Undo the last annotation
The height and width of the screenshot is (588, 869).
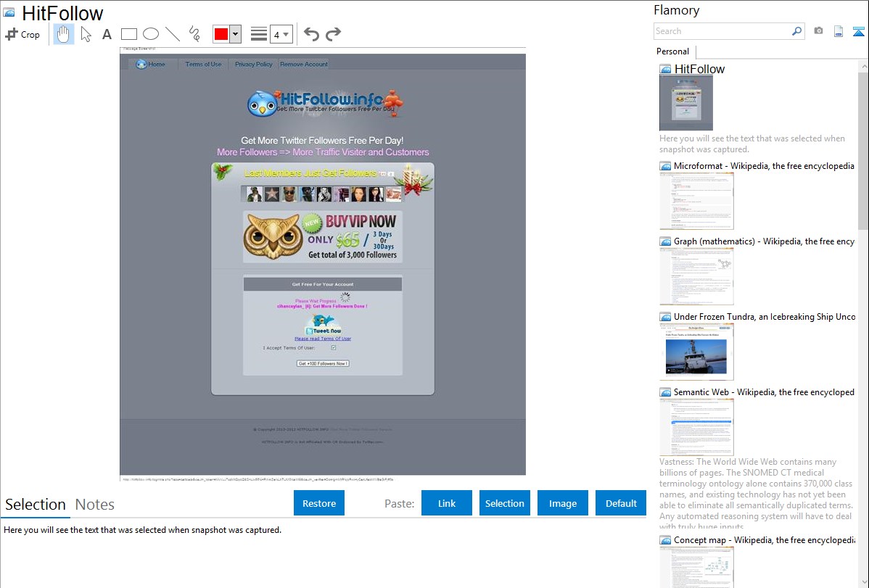(311, 34)
